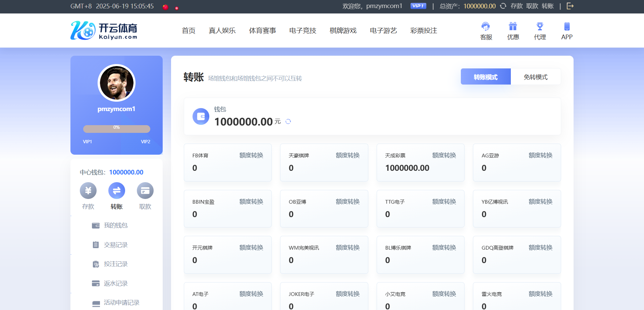This screenshot has height=310, width=644.
Task: Open the 体育赛事 navigation menu
Action: [x=262, y=31]
